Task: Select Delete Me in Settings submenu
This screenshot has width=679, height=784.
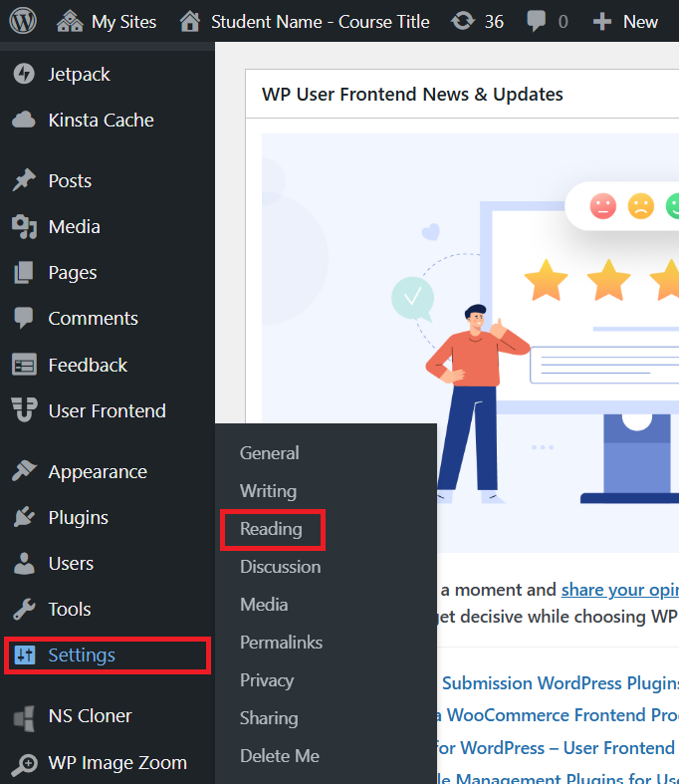Action: tap(280, 756)
